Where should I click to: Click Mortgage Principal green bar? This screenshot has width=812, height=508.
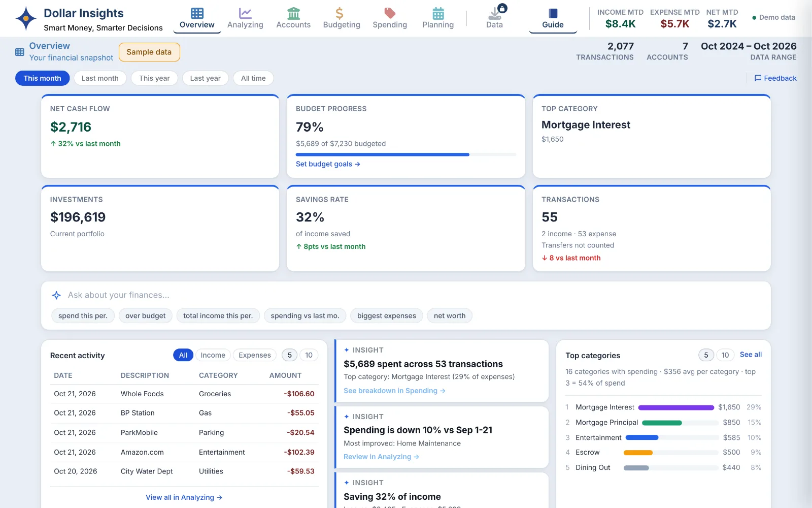coord(662,423)
